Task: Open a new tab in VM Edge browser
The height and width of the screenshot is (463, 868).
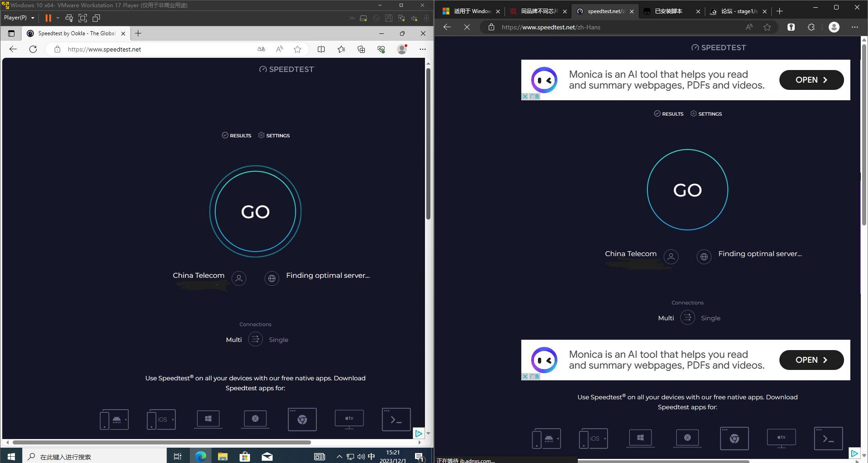Action: [138, 33]
